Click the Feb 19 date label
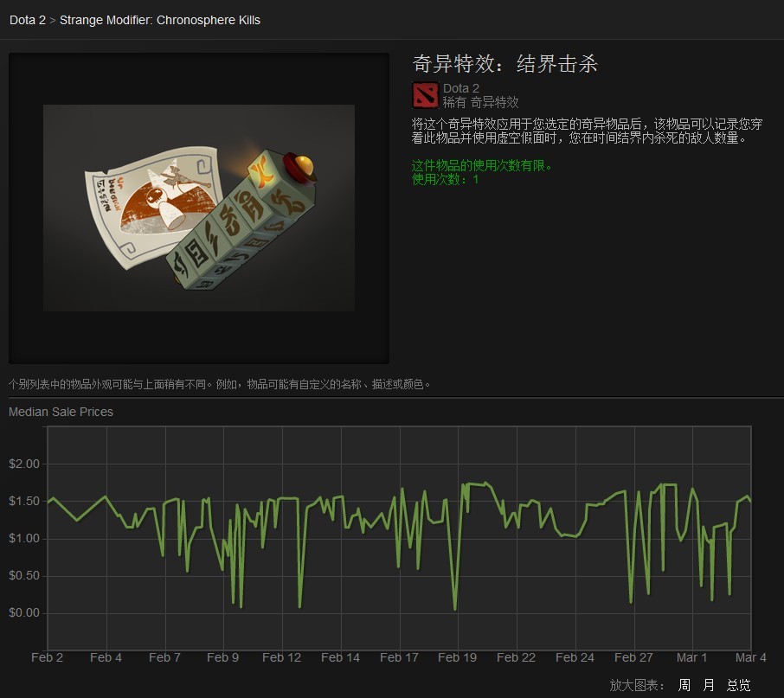This screenshot has height=698, width=784. [x=457, y=657]
